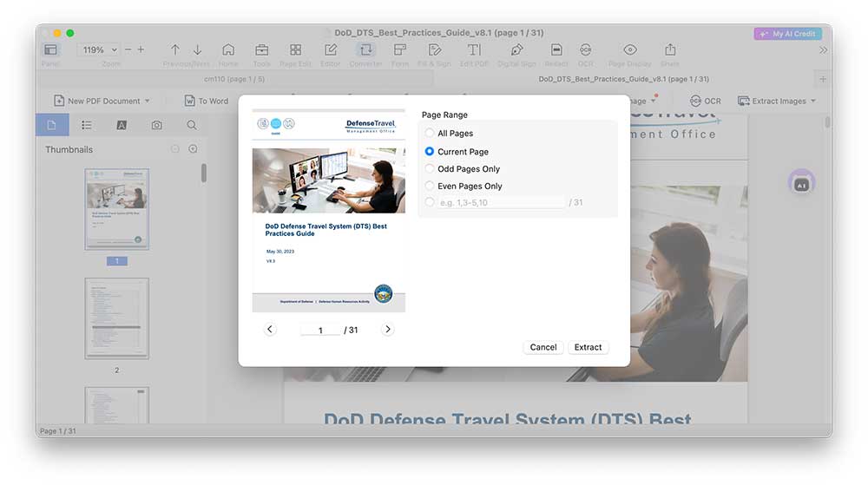Viewport: 868px width, 485px height.
Task: Open the OCR tool in main toolbar
Action: [586, 49]
